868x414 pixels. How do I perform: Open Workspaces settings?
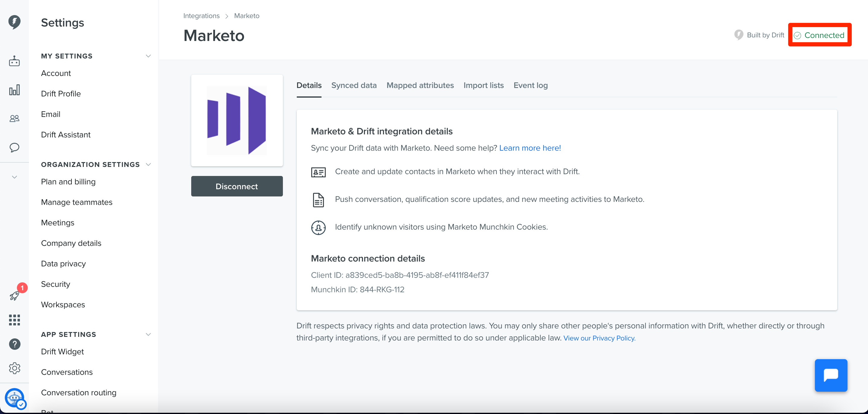coord(63,305)
